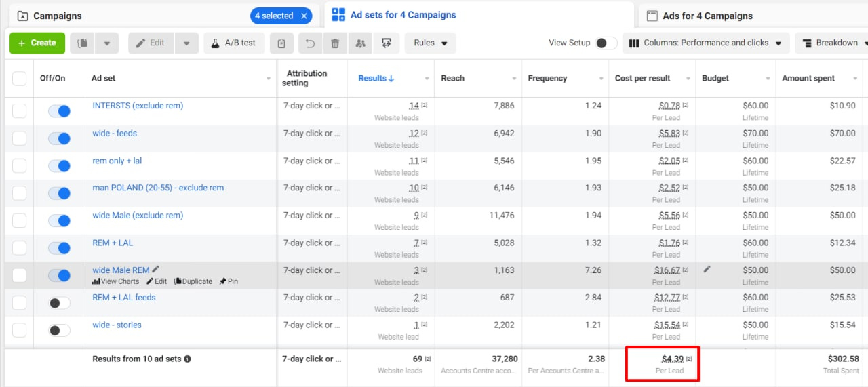Open View Charts for wide Male REM
Screen dimensions: 868x387
116,281
